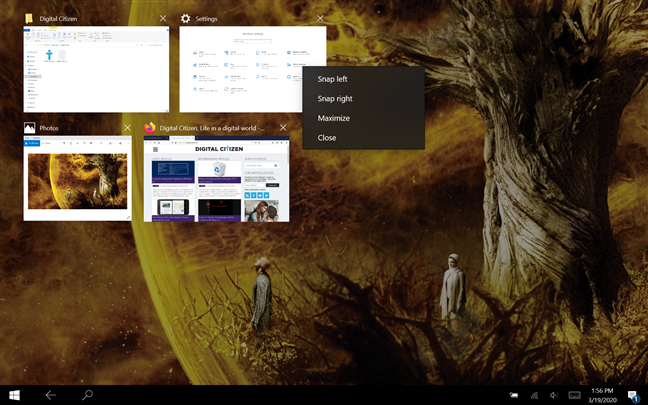Open the Digital Citizen File Explorer thumbnail
This screenshot has height=405, width=648.
tap(96, 69)
